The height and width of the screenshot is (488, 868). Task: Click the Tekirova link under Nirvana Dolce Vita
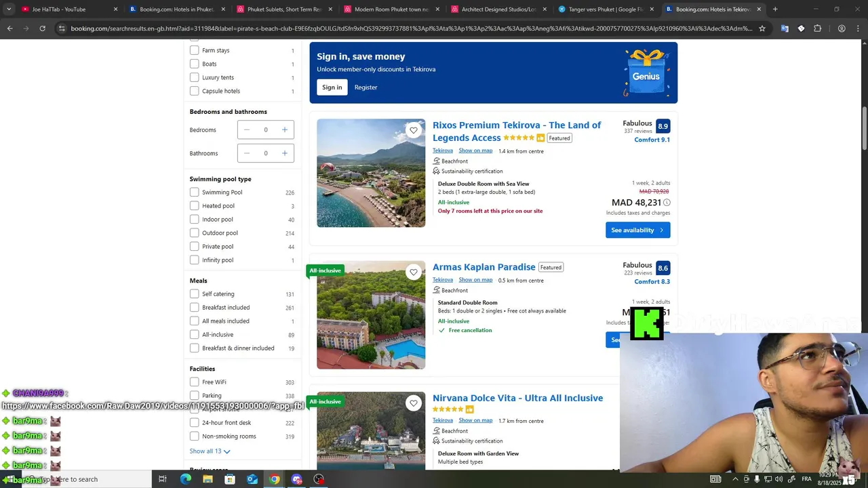click(x=443, y=420)
